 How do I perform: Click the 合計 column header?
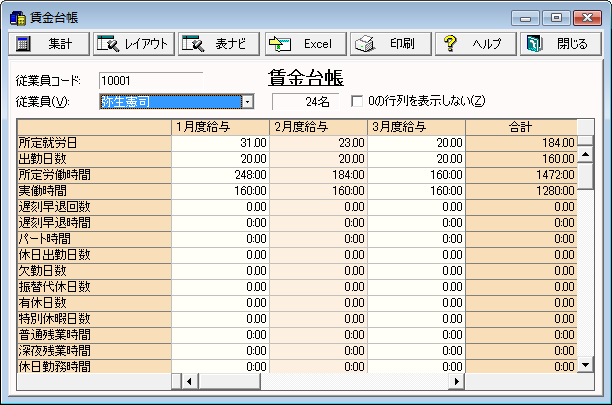[521, 127]
